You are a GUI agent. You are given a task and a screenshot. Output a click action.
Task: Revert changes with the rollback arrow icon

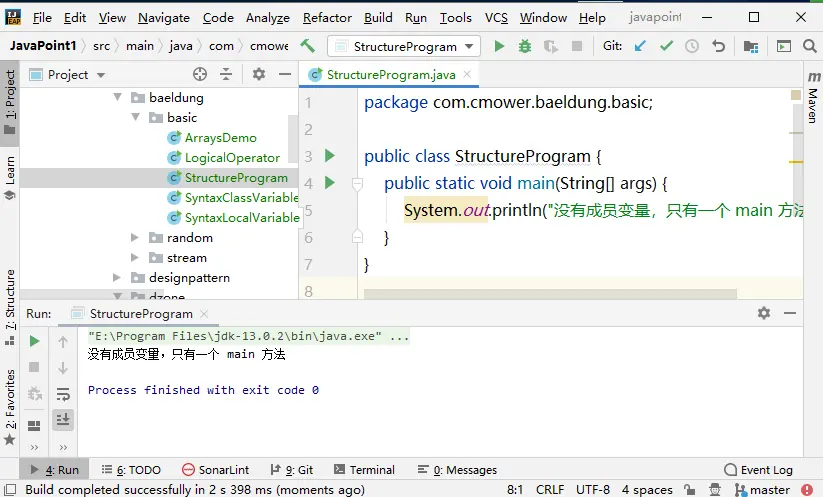(x=719, y=46)
